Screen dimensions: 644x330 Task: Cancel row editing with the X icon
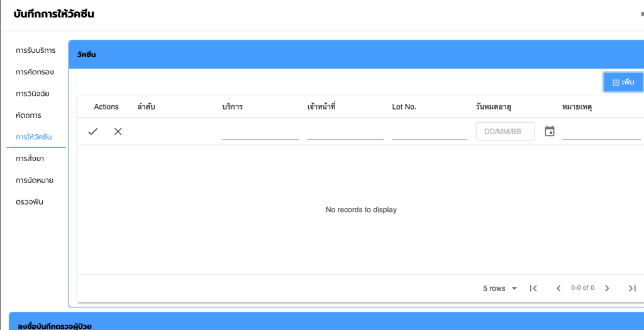click(118, 132)
